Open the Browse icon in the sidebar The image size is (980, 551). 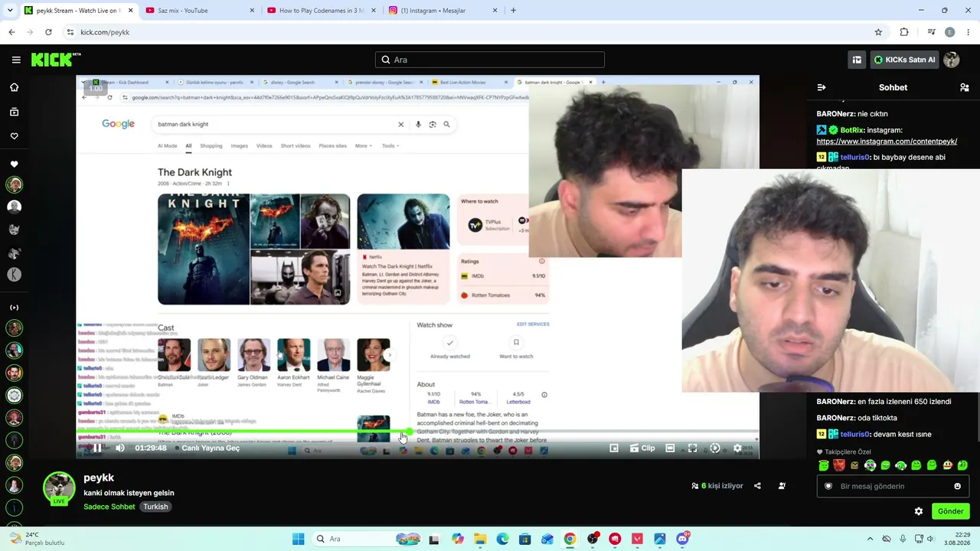pyautogui.click(x=14, y=112)
